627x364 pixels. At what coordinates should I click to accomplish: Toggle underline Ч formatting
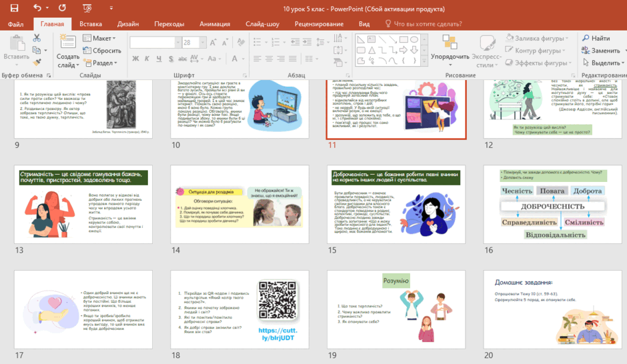159,59
